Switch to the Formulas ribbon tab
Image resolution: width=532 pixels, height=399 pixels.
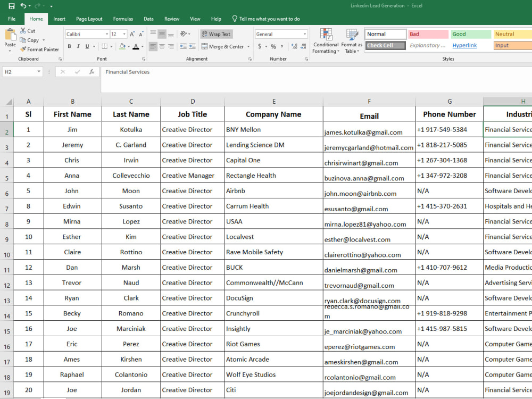(x=123, y=19)
